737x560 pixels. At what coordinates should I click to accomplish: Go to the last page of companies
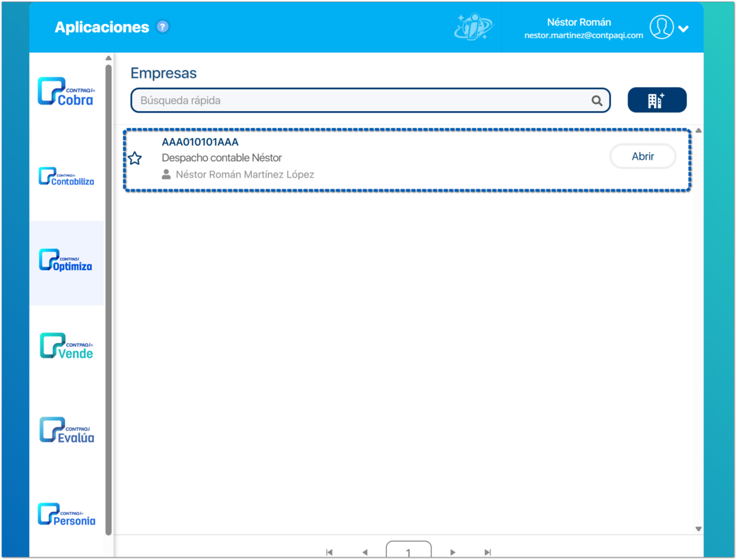coord(488,552)
